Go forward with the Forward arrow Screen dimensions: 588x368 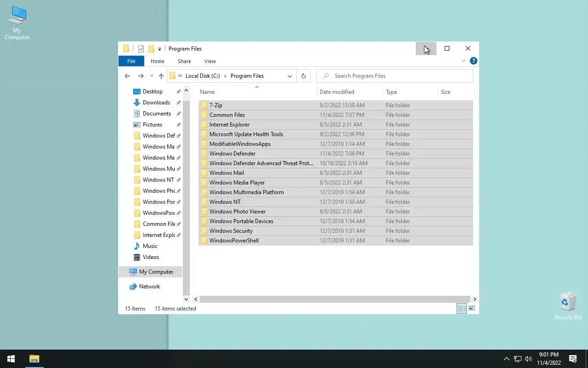click(141, 76)
